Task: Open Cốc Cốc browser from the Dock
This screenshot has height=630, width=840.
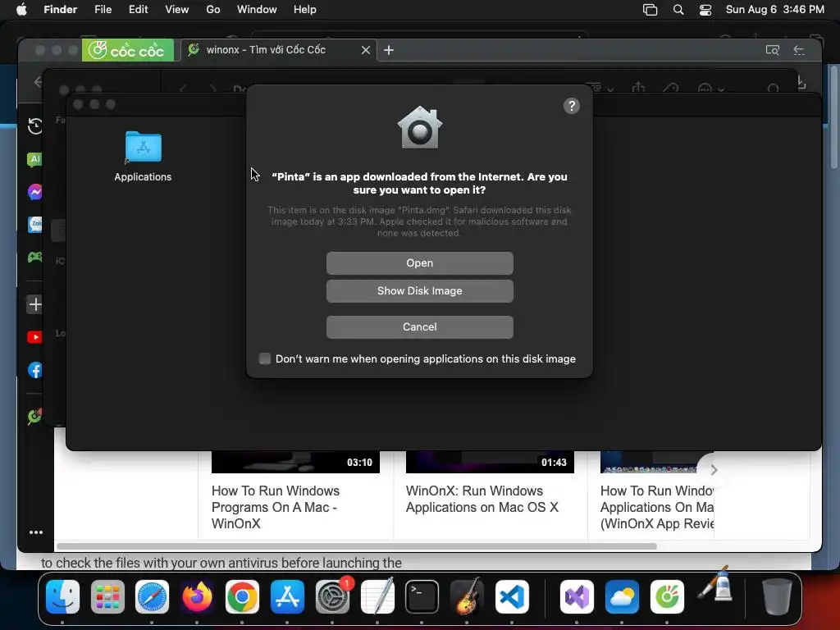Action: point(667,597)
